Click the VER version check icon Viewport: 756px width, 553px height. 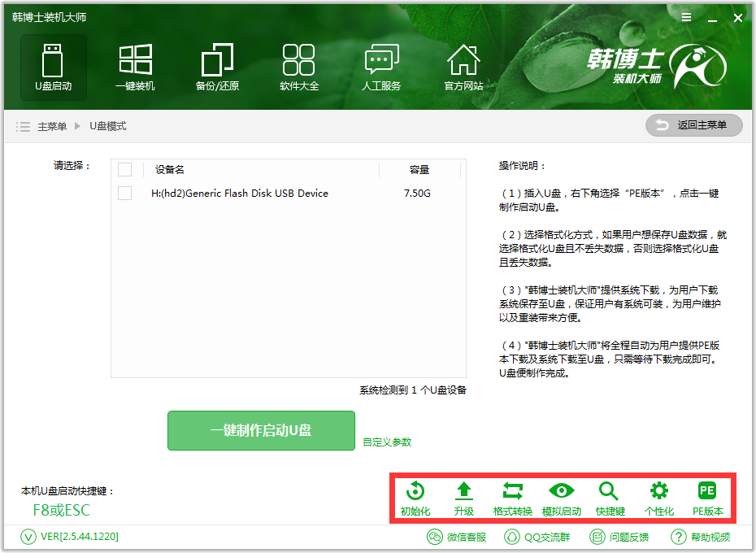pyautogui.click(x=28, y=537)
